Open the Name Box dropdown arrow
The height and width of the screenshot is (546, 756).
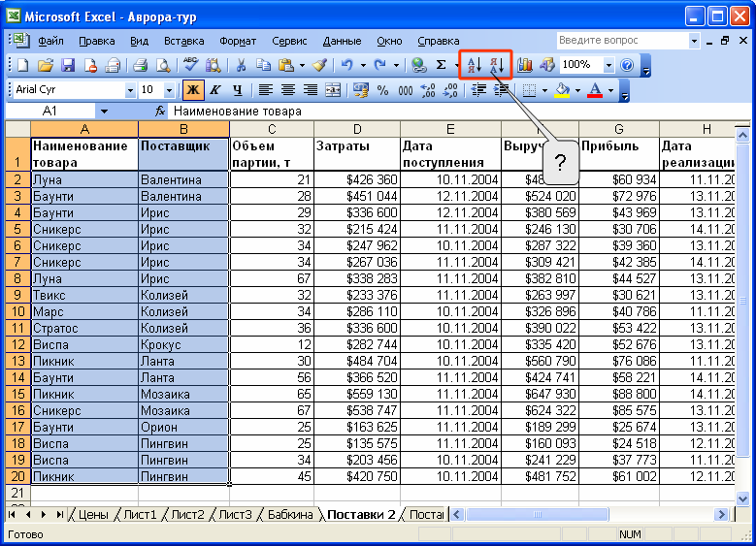[x=104, y=112]
